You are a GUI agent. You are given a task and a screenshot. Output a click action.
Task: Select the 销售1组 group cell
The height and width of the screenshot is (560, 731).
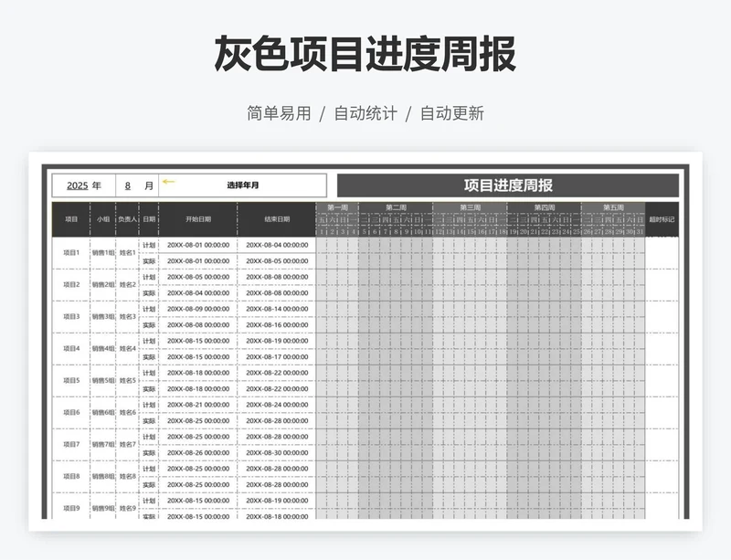tap(103, 253)
